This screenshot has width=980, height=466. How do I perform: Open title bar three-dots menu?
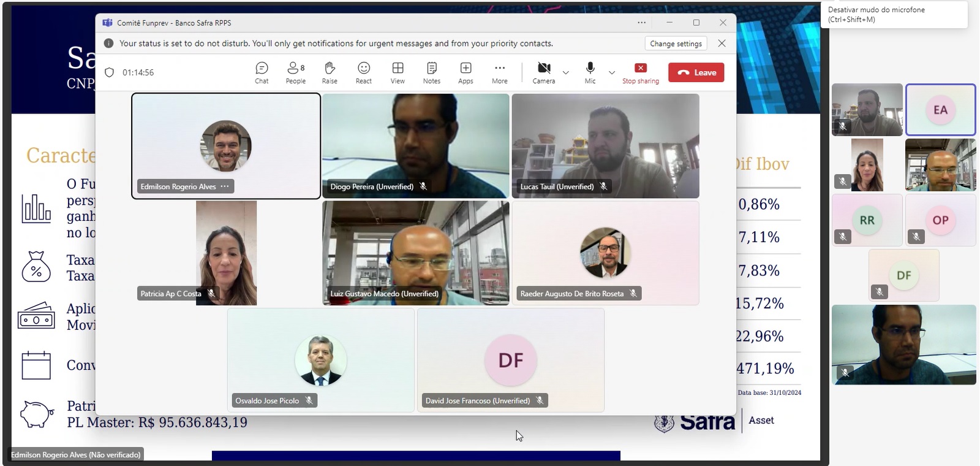point(641,23)
